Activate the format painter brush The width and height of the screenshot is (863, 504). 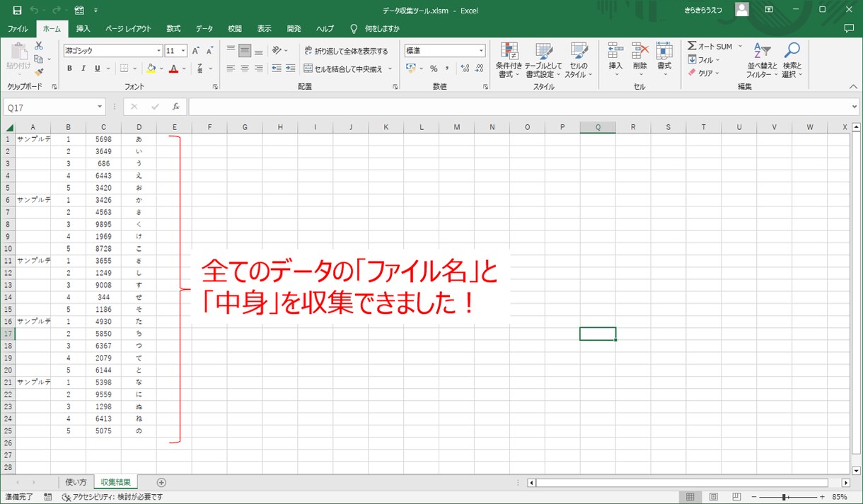coord(40,71)
